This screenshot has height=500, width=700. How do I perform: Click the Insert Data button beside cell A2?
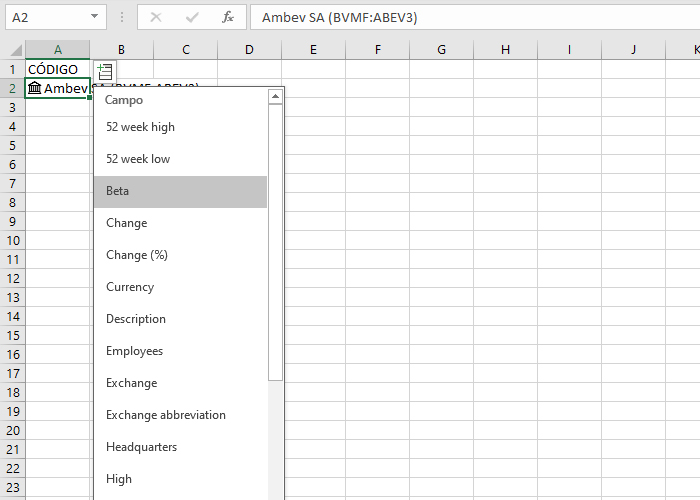(x=105, y=71)
